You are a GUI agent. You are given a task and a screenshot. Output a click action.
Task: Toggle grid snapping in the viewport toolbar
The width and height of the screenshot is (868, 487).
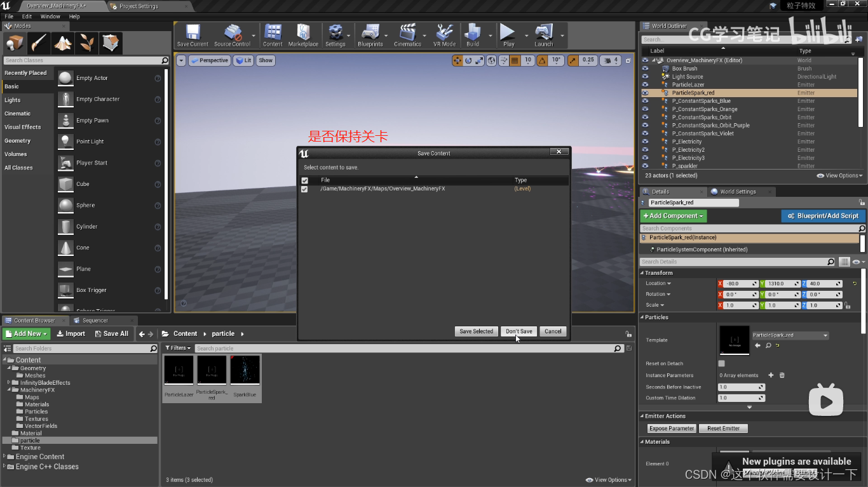(x=515, y=60)
